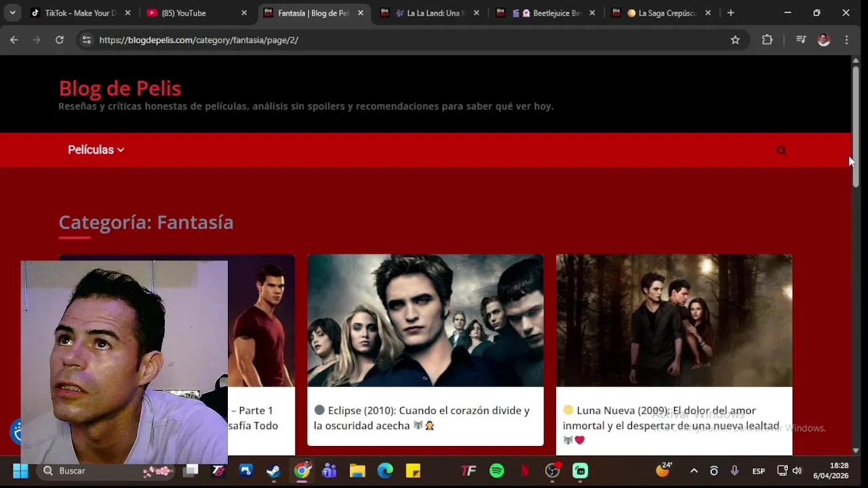Open the tab search dropdown arrow
Viewport: 868px width, 488px height.
point(12,13)
